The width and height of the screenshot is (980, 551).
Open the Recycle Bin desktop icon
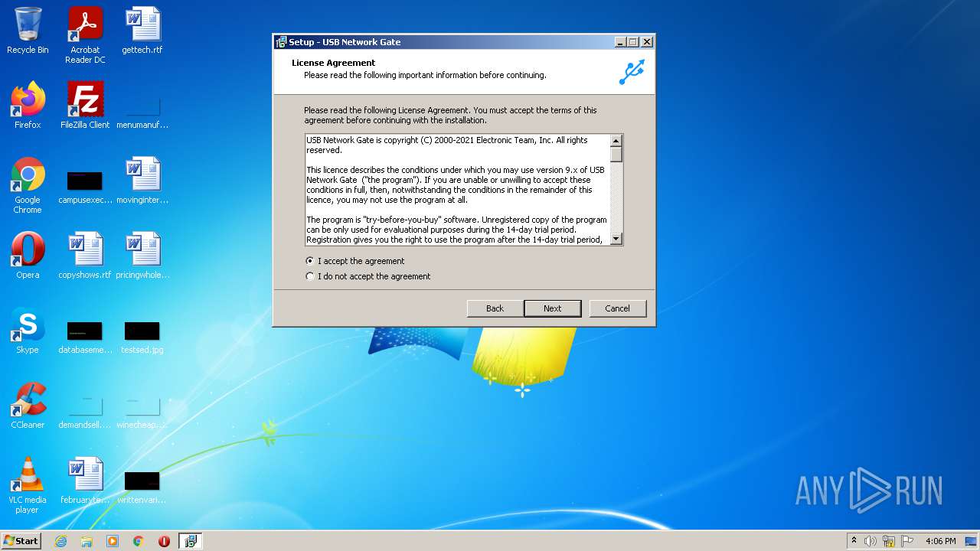[x=28, y=31]
